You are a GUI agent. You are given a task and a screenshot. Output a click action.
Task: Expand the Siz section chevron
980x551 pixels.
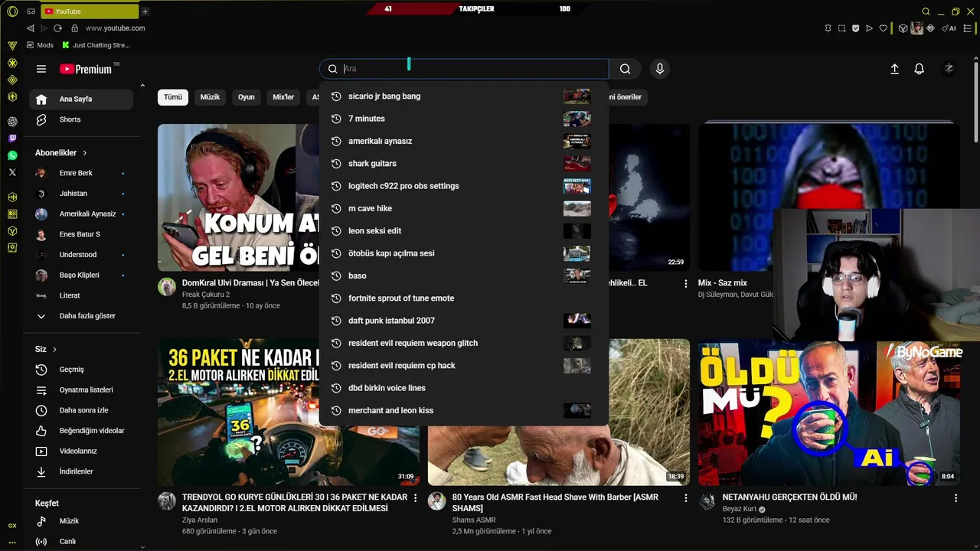54,350
